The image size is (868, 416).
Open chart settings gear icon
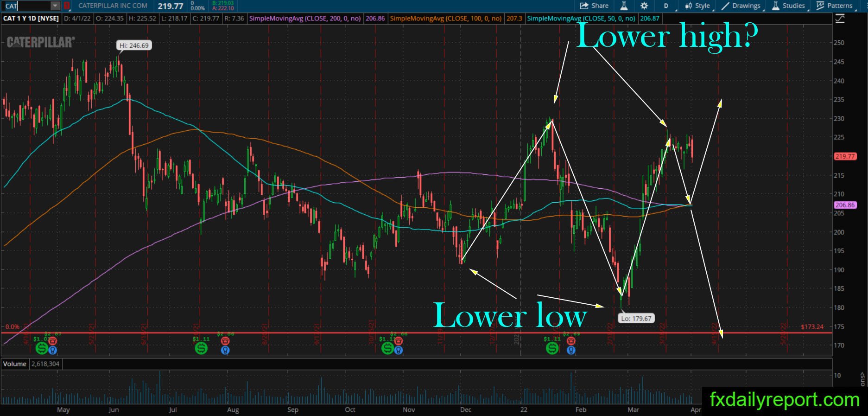point(644,6)
